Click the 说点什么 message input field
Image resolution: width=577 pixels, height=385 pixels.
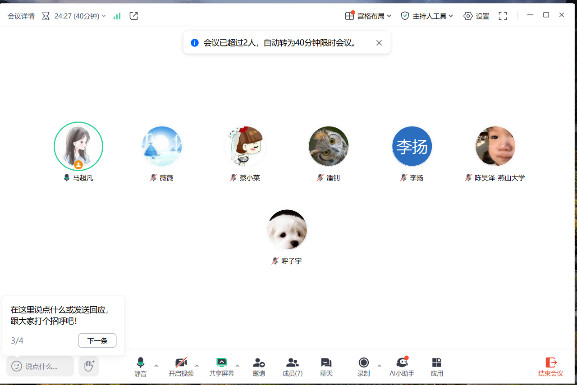[x=40, y=366]
